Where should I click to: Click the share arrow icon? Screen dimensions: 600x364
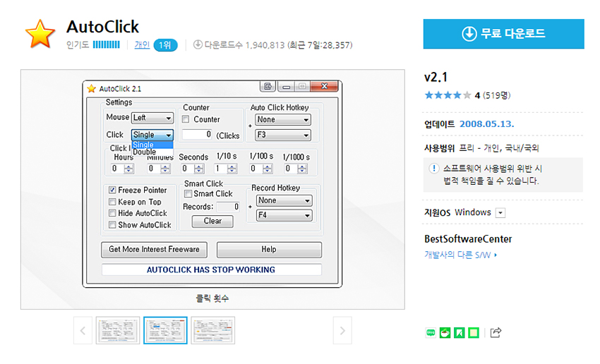tap(496, 333)
